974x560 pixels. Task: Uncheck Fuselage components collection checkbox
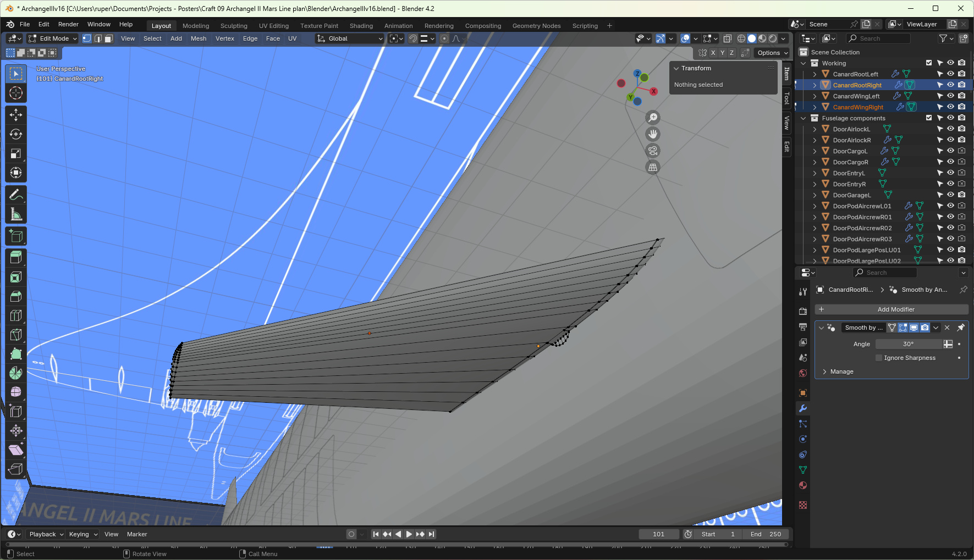pos(929,118)
